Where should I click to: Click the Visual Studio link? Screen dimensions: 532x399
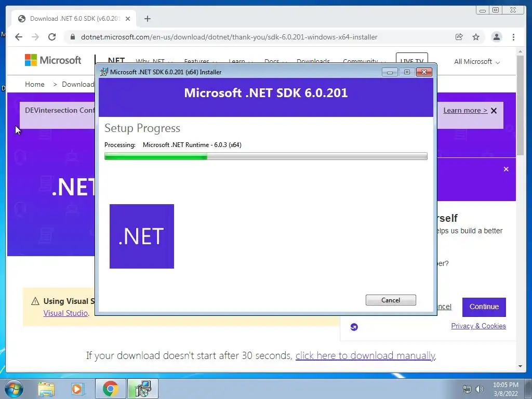point(65,313)
